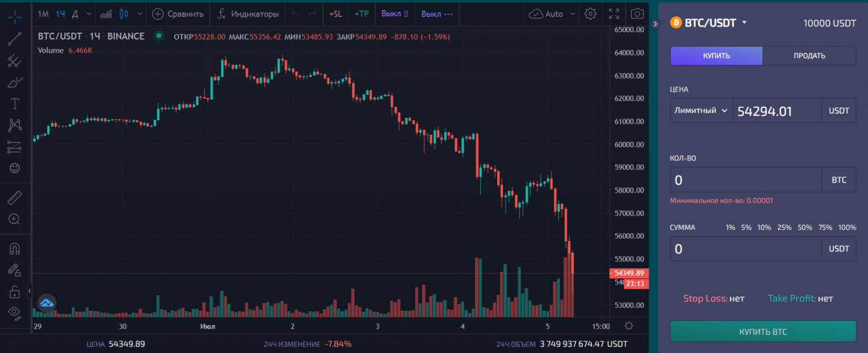Select the text annotation tool
Image resolution: width=868 pixels, height=353 pixels.
point(15,103)
